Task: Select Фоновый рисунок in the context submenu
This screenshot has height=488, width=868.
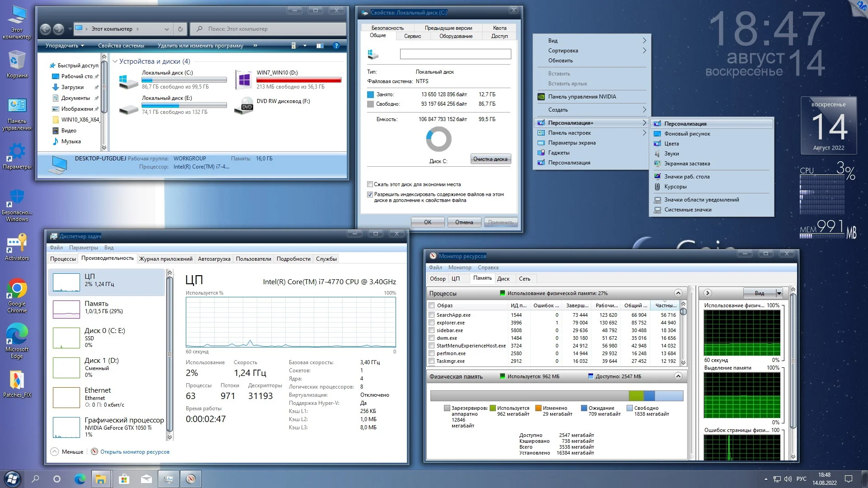Action: click(687, 134)
